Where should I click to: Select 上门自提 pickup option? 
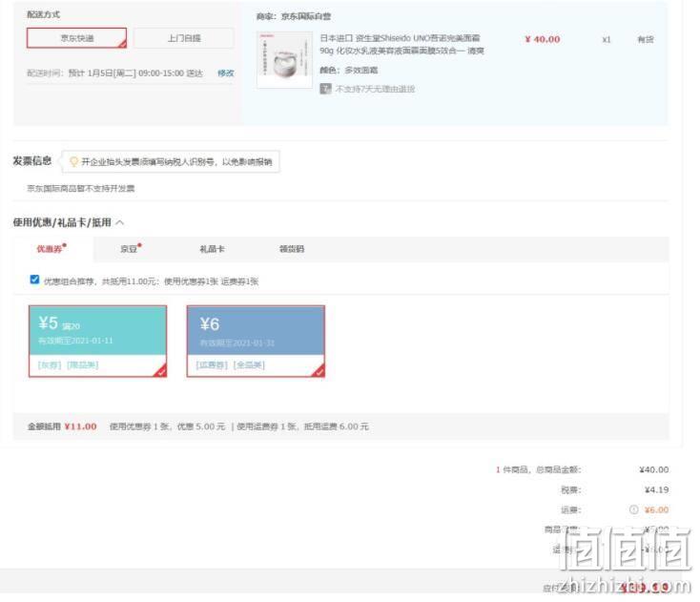tap(184, 38)
